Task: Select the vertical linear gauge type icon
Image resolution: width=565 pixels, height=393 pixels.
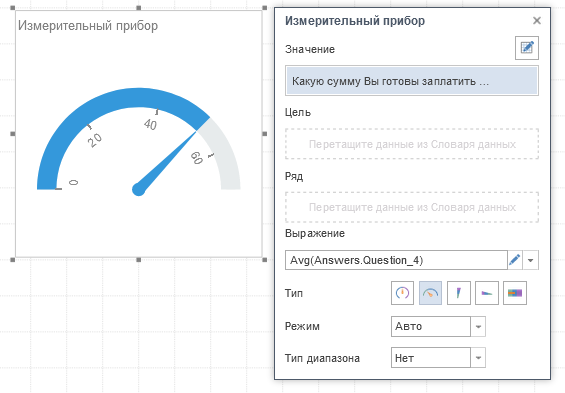Action: point(458,293)
